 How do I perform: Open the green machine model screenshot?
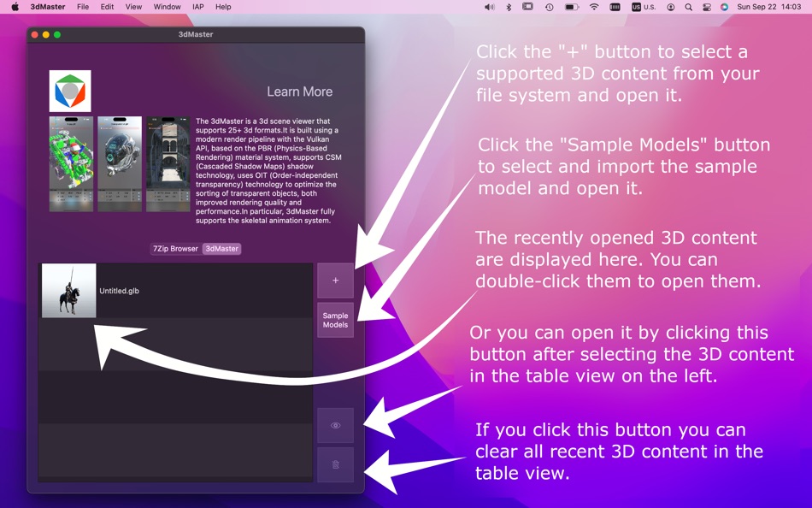pyautogui.click(x=71, y=164)
